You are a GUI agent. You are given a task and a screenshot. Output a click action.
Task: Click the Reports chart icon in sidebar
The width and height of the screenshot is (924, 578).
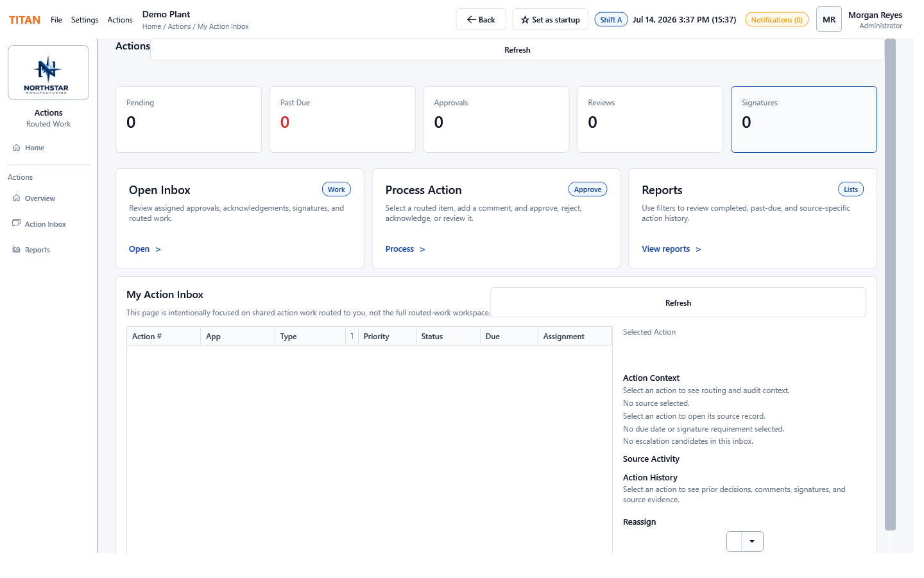(17, 250)
